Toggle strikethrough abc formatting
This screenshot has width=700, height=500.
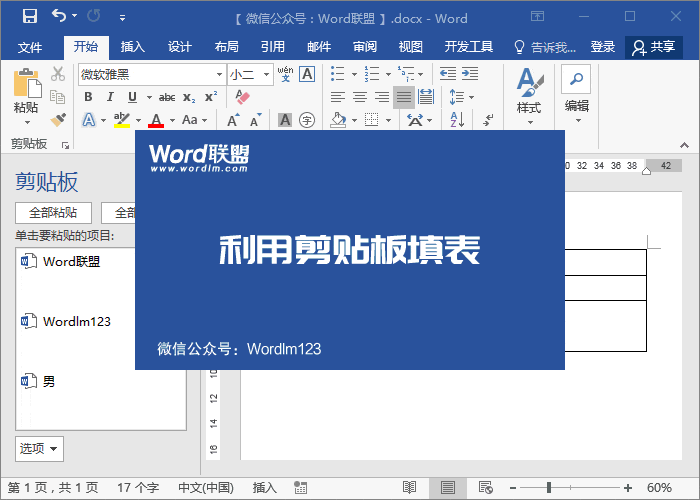[x=167, y=97]
